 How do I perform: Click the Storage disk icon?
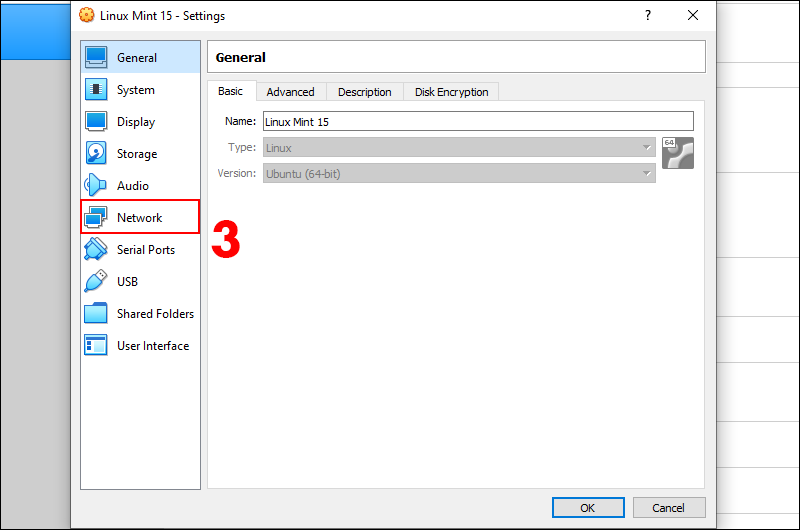(96, 153)
